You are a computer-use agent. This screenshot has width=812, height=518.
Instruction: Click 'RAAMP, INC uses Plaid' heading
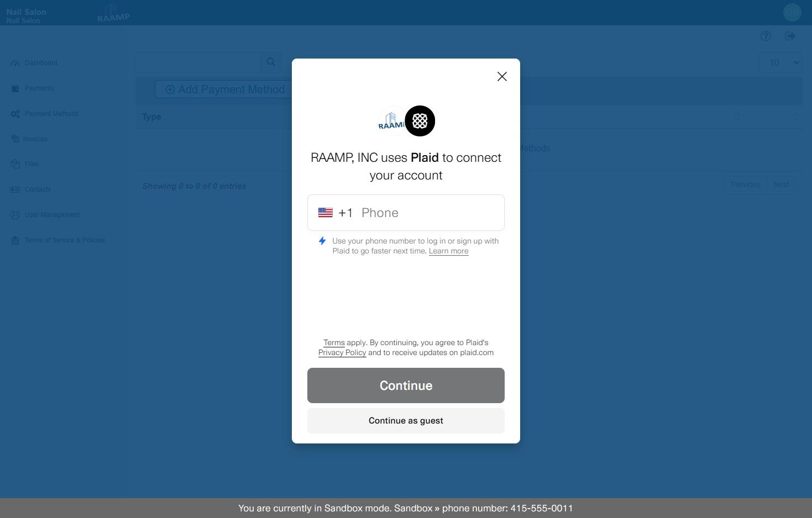tap(406, 166)
